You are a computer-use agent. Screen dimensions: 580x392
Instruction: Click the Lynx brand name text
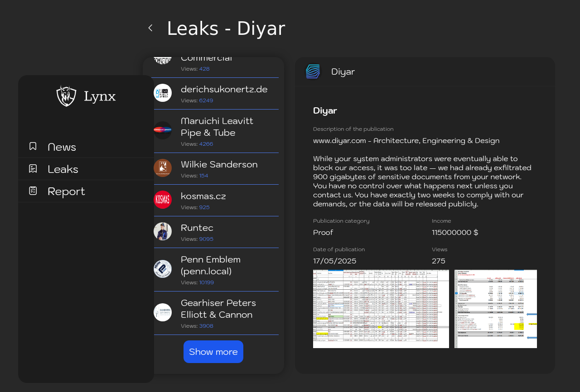100,96
